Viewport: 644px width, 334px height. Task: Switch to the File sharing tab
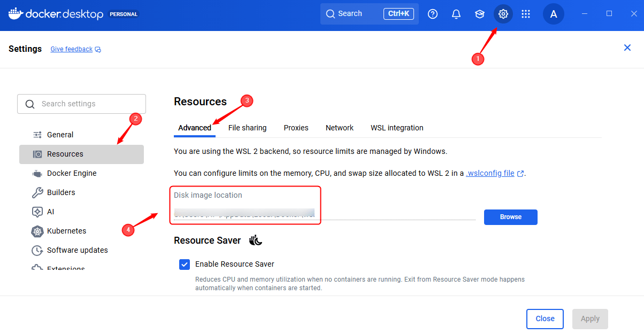point(247,128)
